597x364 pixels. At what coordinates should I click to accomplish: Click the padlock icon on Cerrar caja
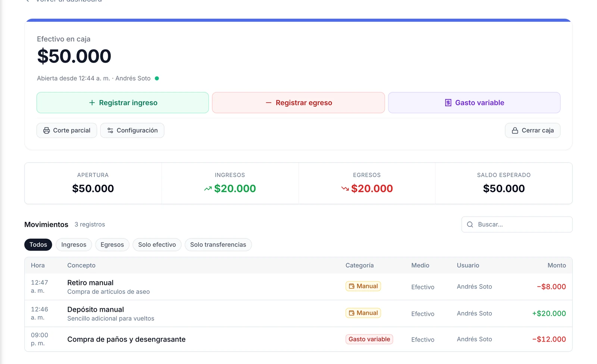(x=515, y=131)
